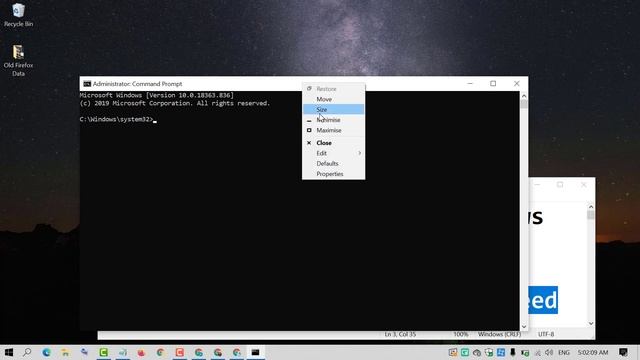
Task: Maximize the background window
Action: (560, 185)
